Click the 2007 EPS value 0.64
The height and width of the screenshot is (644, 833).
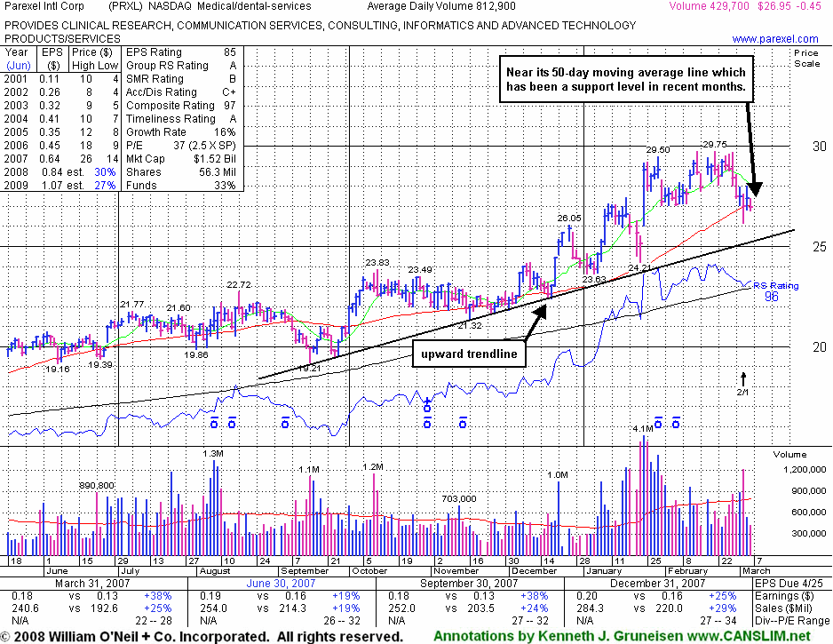(50, 158)
